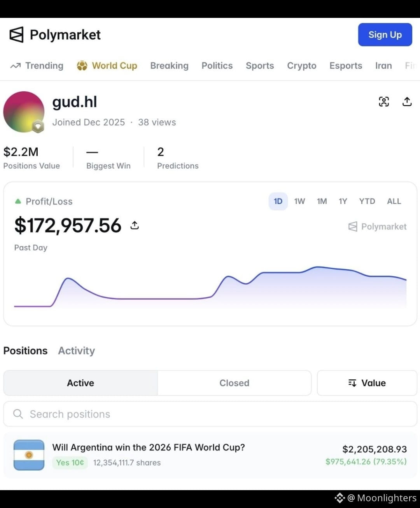Click the Sign Up button
Screen dimensions: 420x508
pos(385,35)
